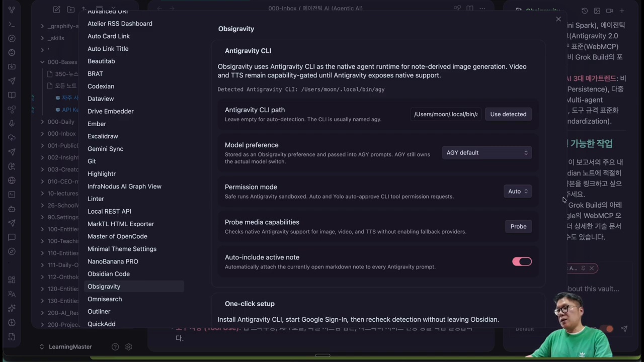The width and height of the screenshot is (644, 362).
Task: Select the Dataview settings tab
Action: (134, 99)
